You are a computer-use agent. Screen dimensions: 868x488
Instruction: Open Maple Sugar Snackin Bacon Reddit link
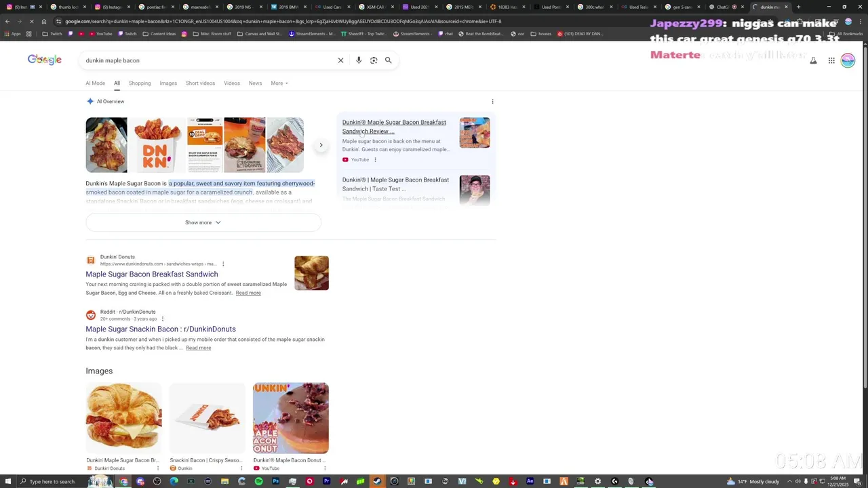point(161,329)
